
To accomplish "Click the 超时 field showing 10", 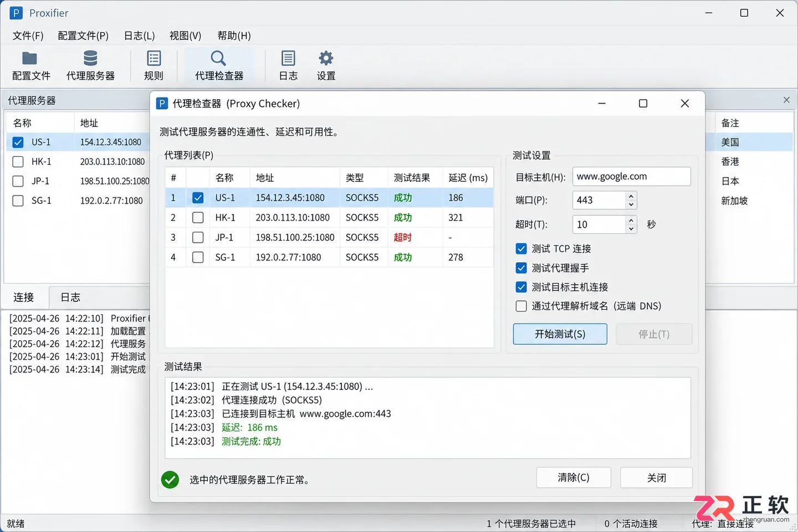I will point(599,224).
